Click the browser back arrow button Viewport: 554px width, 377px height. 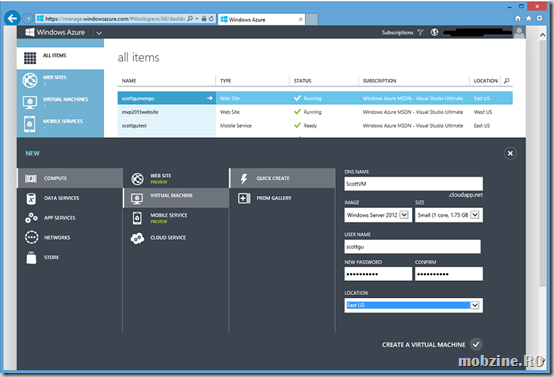[x=12, y=18]
